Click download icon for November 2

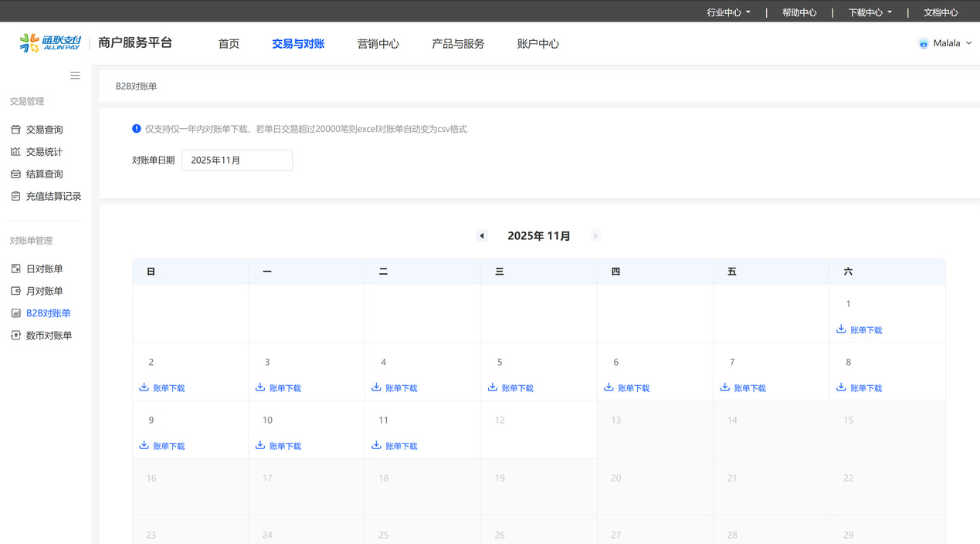tap(144, 387)
